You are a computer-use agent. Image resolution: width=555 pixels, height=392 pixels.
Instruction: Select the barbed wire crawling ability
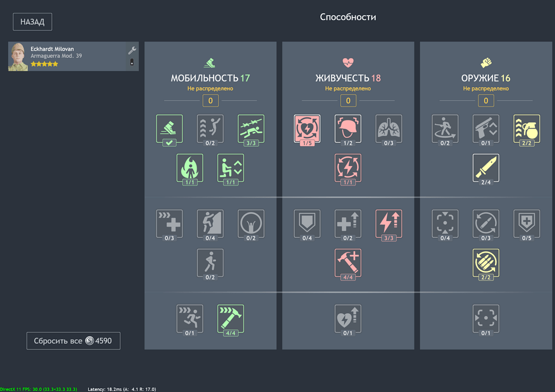pos(251,128)
